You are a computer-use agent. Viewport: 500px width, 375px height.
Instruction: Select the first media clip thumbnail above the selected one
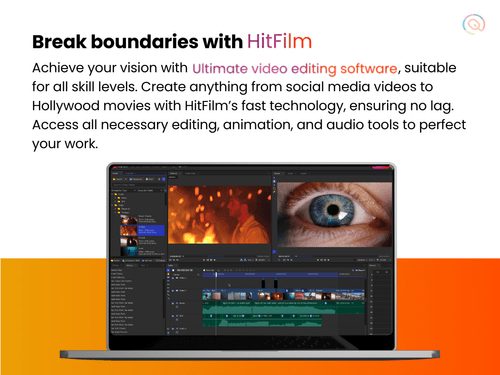[x=129, y=220]
